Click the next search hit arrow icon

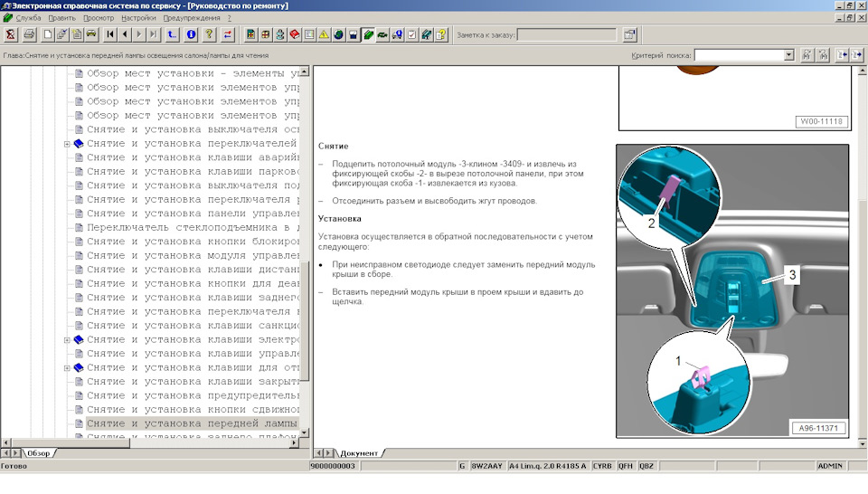tap(857, 55)
